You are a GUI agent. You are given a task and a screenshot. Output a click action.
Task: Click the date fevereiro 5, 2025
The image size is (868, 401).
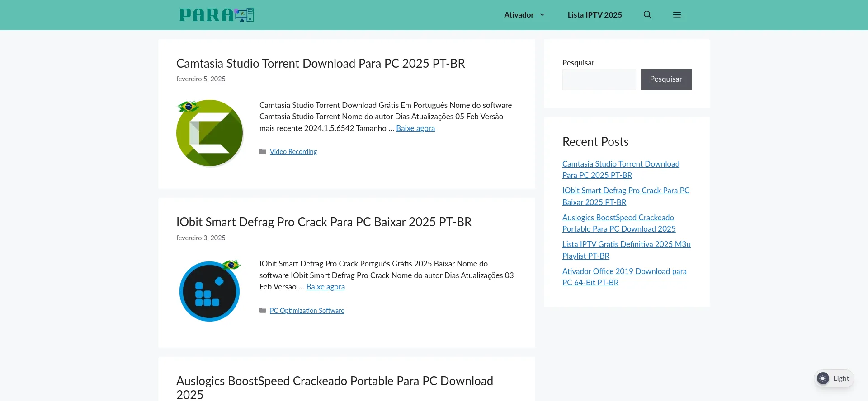[201, 79]
